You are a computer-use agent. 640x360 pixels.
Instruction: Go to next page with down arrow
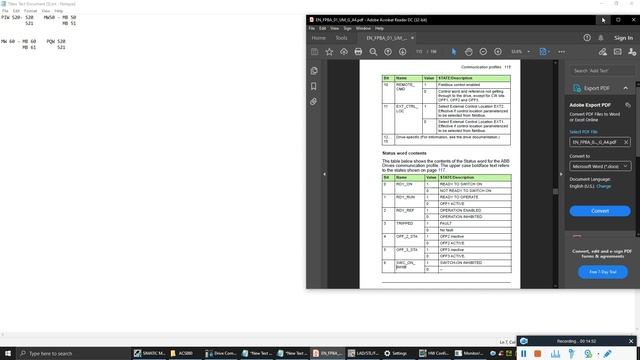pos(402,52)
